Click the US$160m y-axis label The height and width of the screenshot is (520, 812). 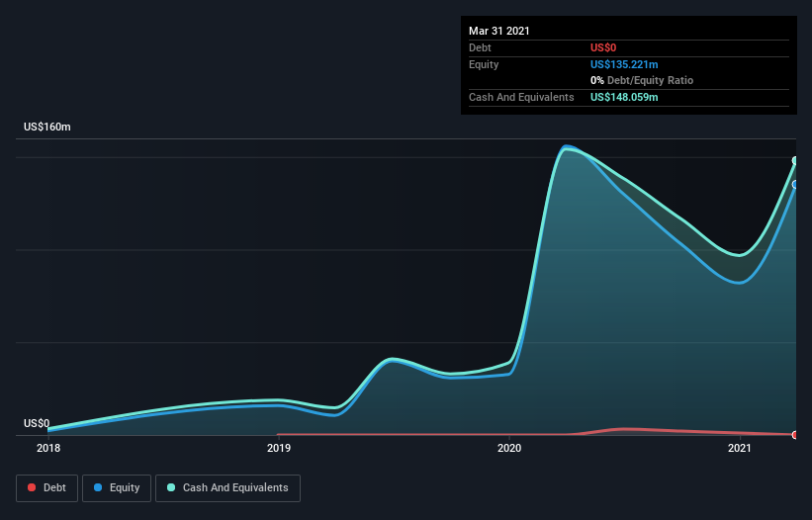pos(47,127)
